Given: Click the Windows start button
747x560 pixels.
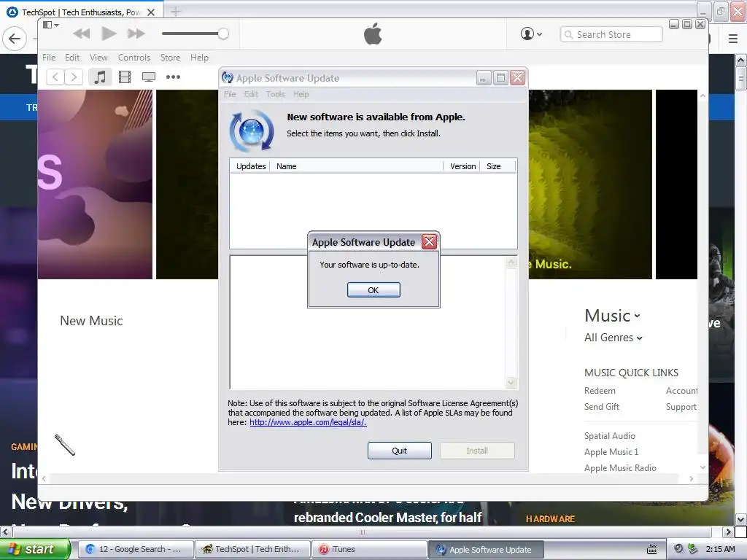Looking at the screenshot, I should point(34,549).
